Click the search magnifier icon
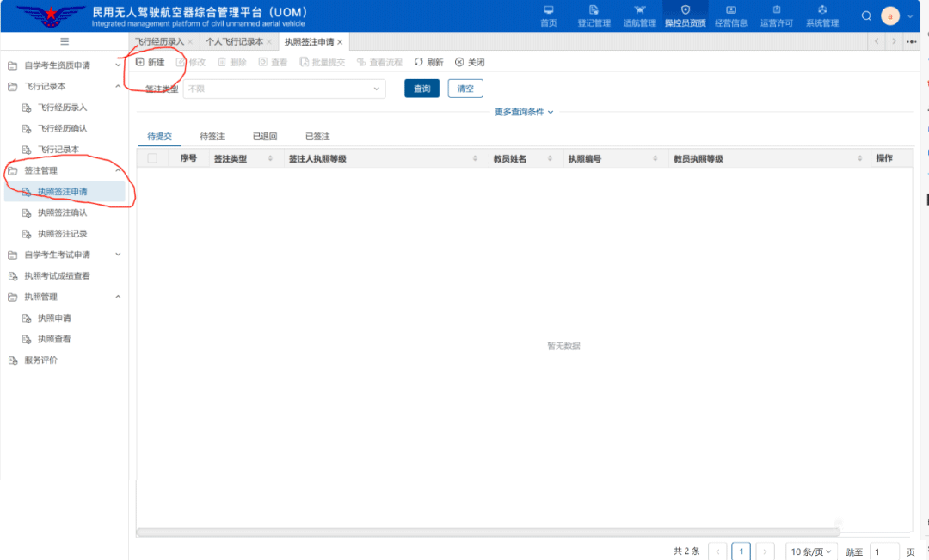The image size is (929, 560). (866, 16)
